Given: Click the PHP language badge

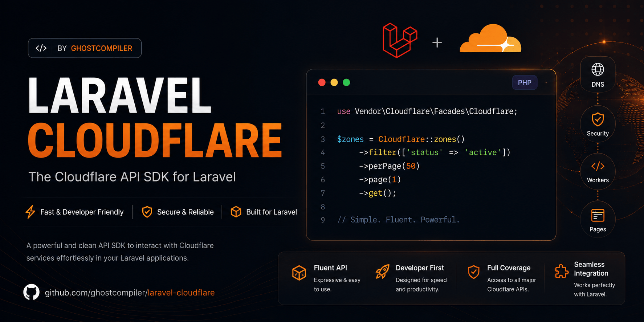Looking at the screenshot, I should coord(525,82).
